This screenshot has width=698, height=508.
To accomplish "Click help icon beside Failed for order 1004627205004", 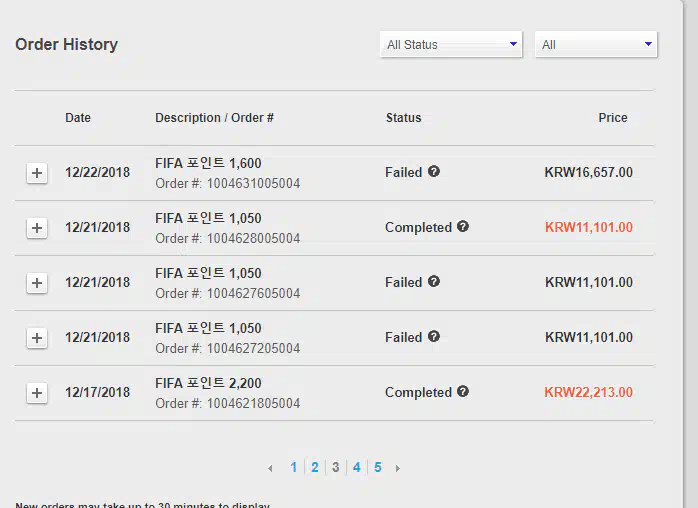I will [x=434, y=336].
